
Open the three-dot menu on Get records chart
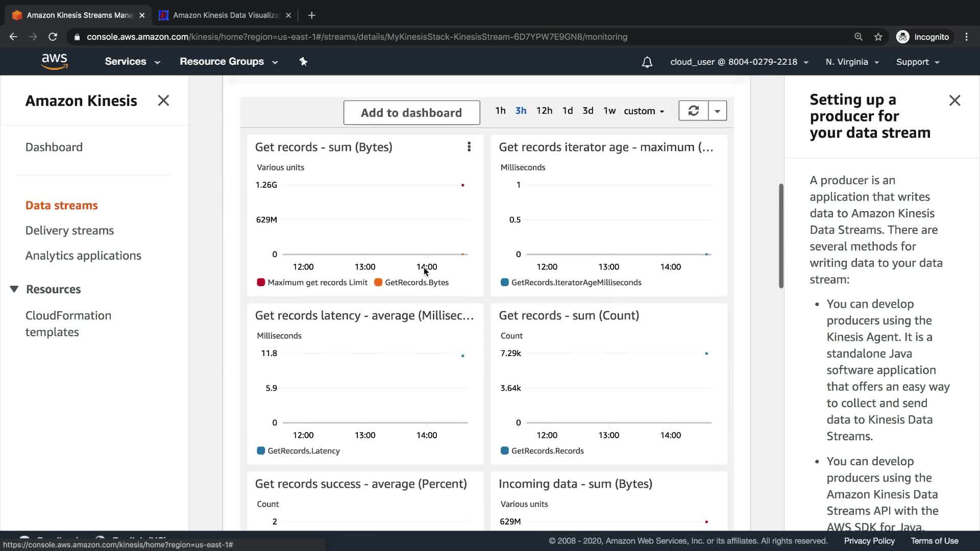tap(469, 147)
